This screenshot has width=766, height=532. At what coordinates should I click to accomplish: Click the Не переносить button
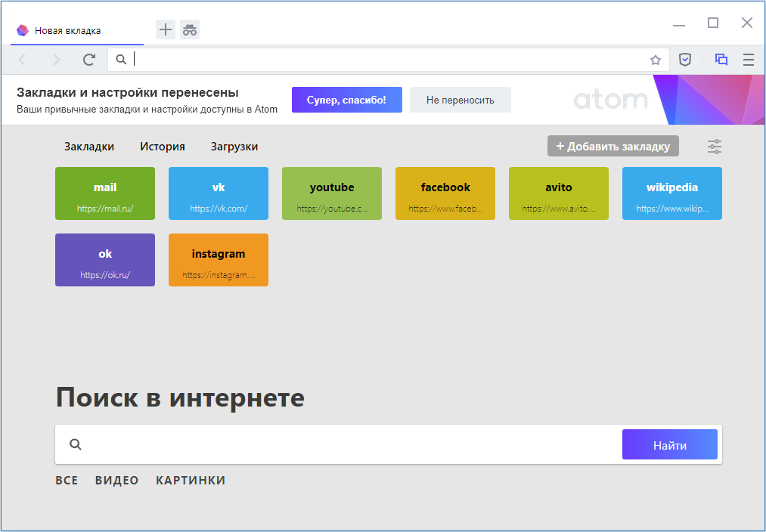point(461,100)
